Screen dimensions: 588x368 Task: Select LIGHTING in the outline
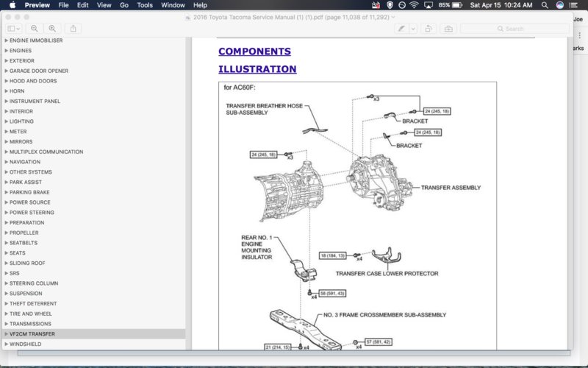click(x=21, y=121)
